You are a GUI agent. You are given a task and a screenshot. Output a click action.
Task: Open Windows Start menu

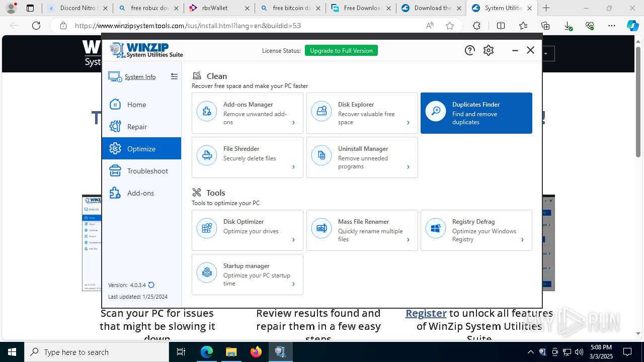point(12,352)
